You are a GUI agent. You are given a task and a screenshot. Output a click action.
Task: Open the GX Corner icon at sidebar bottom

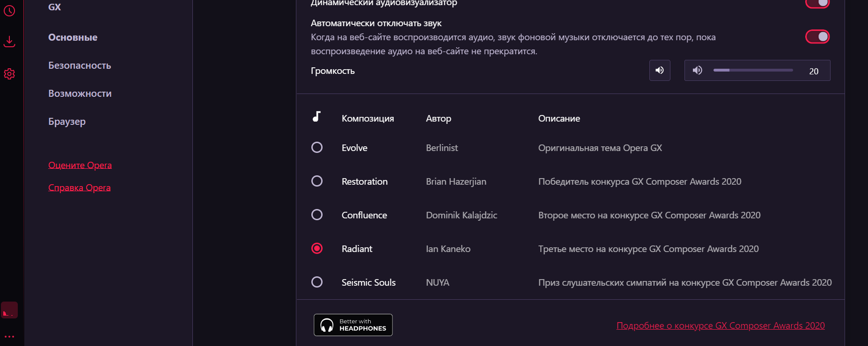click(x=9, y=310)
